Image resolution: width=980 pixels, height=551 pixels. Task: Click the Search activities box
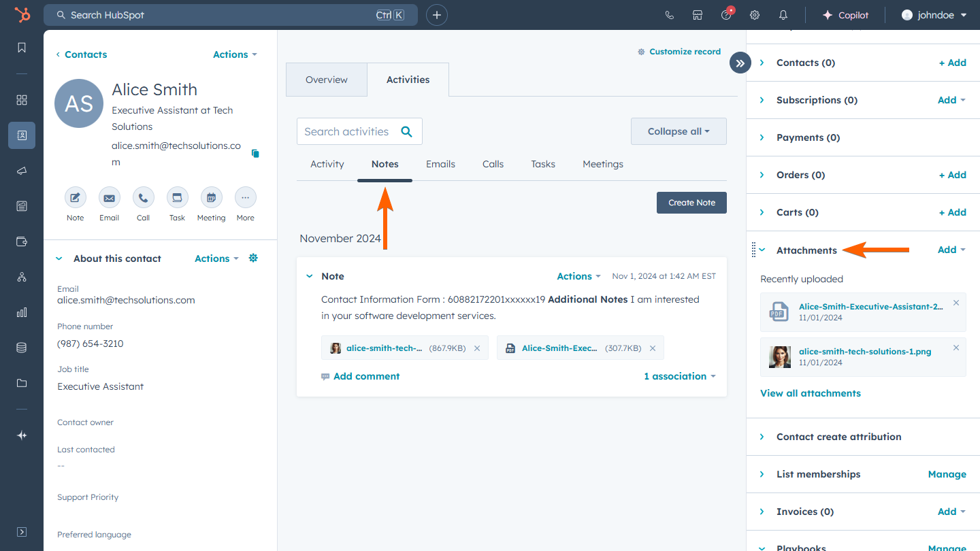click(359, 131)
